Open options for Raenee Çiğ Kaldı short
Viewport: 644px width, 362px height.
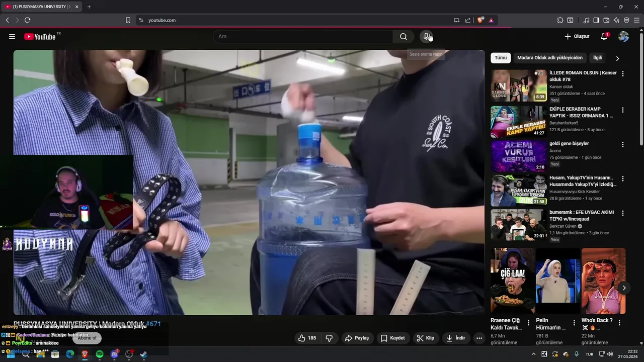[528, 323]
